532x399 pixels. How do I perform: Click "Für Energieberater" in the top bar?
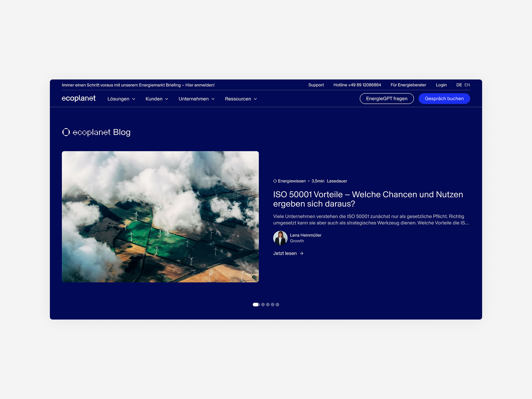(x=409, y=85)
